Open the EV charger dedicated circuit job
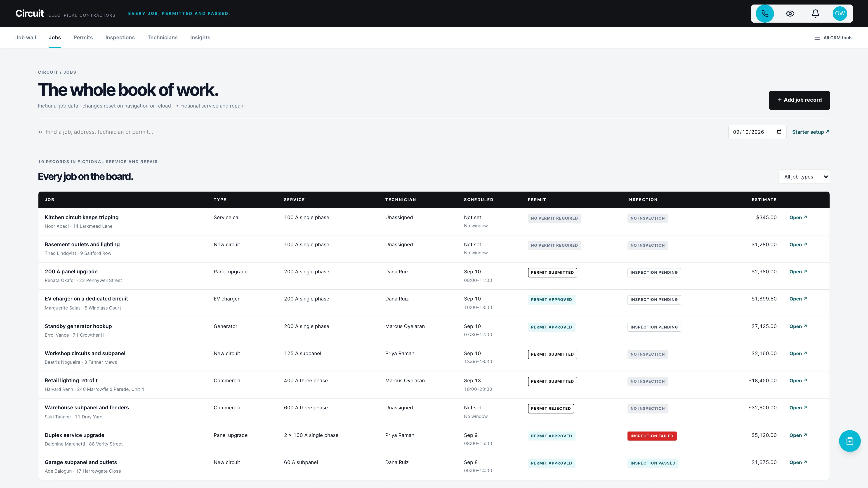 (798, 299)
